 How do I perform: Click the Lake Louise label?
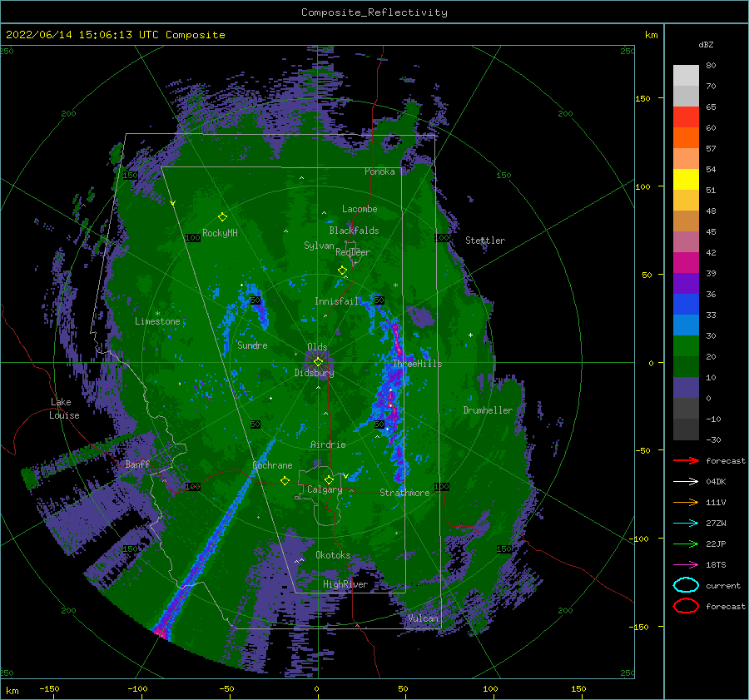(x=64, y=409)
